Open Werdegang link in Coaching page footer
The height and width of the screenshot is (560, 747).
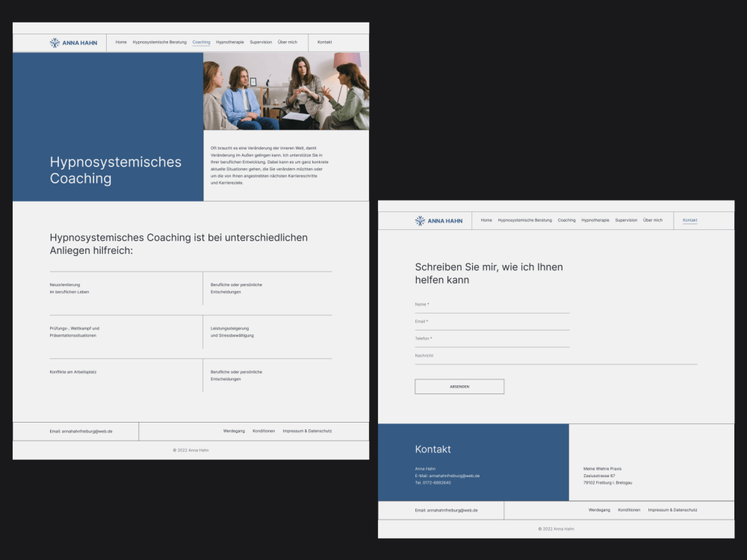[234, 431]
